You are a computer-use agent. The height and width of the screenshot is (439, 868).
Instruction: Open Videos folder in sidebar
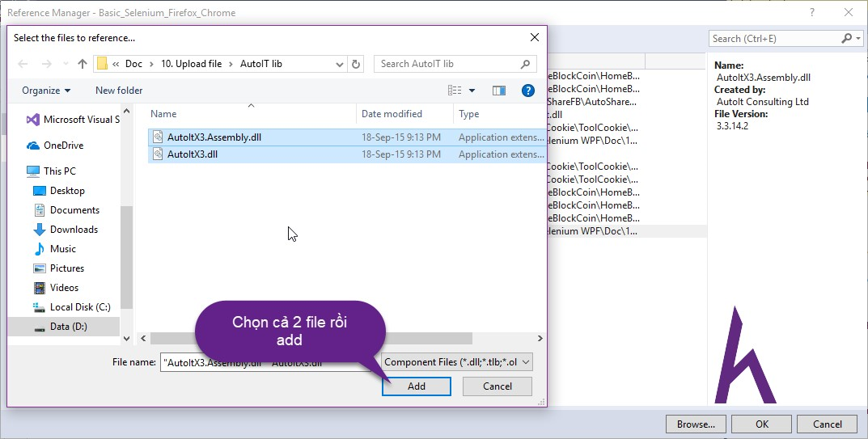[56, 287]
